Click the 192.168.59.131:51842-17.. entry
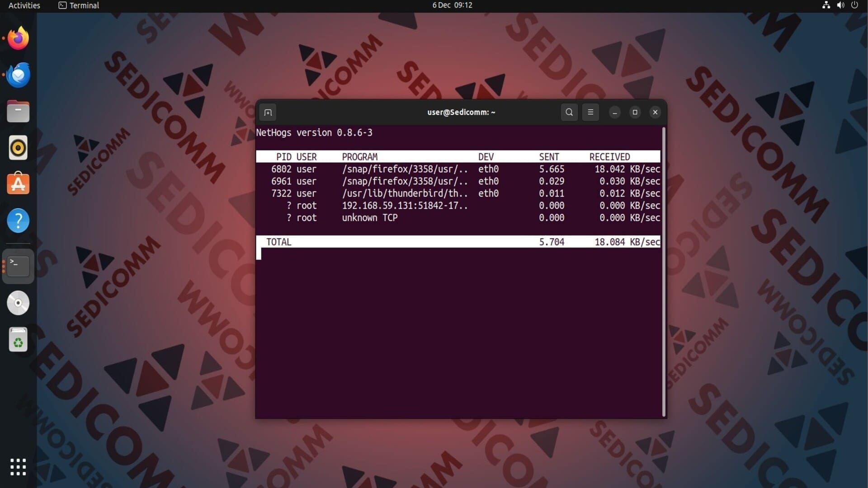Image resolution: width=868 pixels, height=488 pixels. point(405,206)
